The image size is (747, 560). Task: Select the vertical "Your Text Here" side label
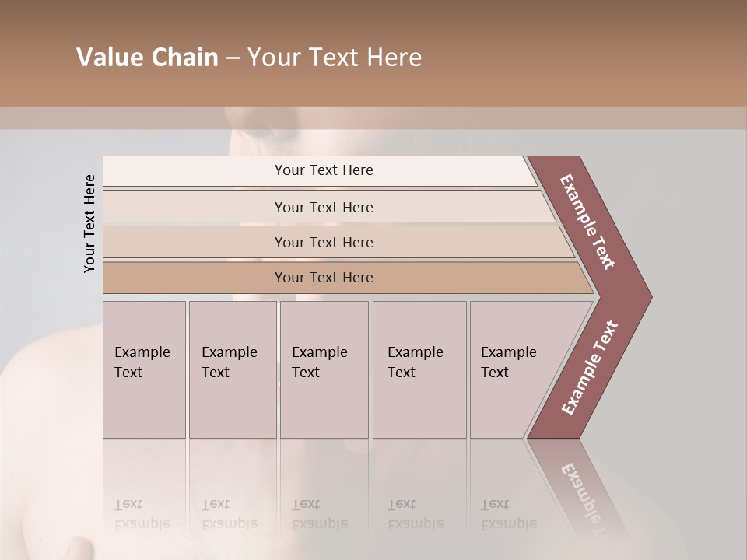point(89,223)
